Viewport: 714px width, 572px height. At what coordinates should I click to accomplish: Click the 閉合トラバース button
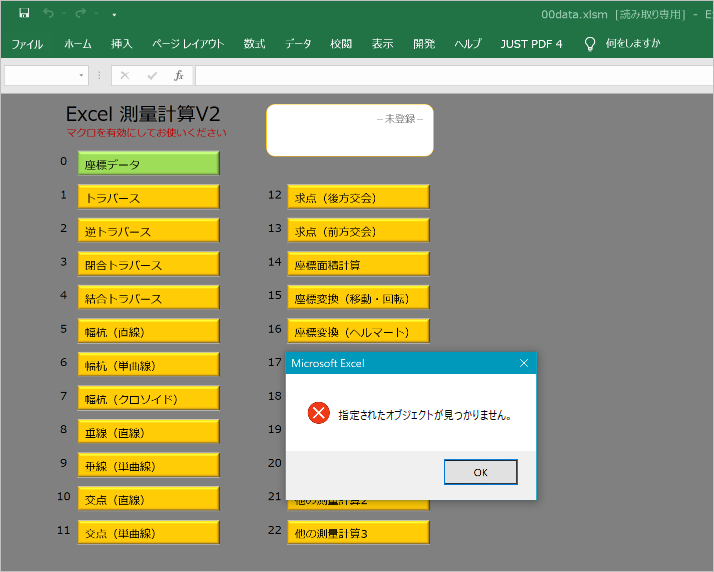(x=148, y=265)
